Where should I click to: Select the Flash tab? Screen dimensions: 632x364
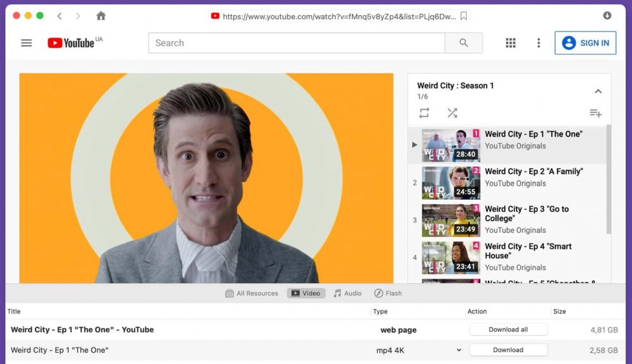(388, 293)
